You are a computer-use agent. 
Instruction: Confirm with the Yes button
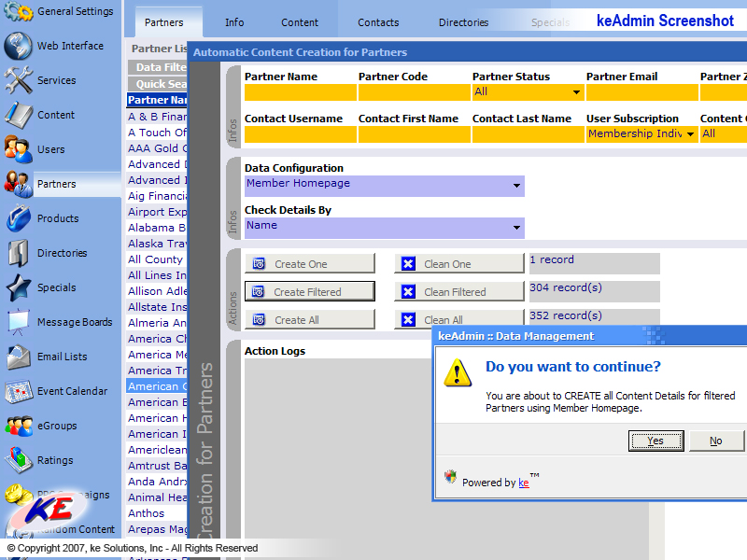coord(656,441)
